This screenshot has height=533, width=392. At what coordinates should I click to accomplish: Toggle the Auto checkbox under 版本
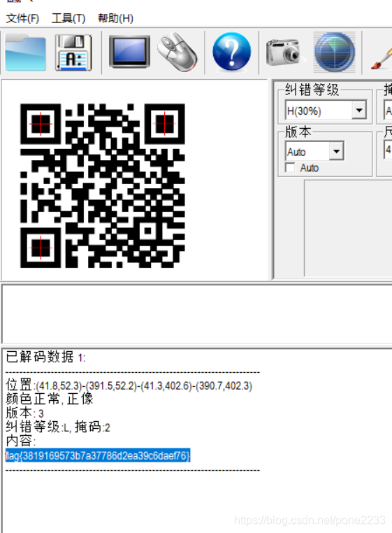(291, 168)
